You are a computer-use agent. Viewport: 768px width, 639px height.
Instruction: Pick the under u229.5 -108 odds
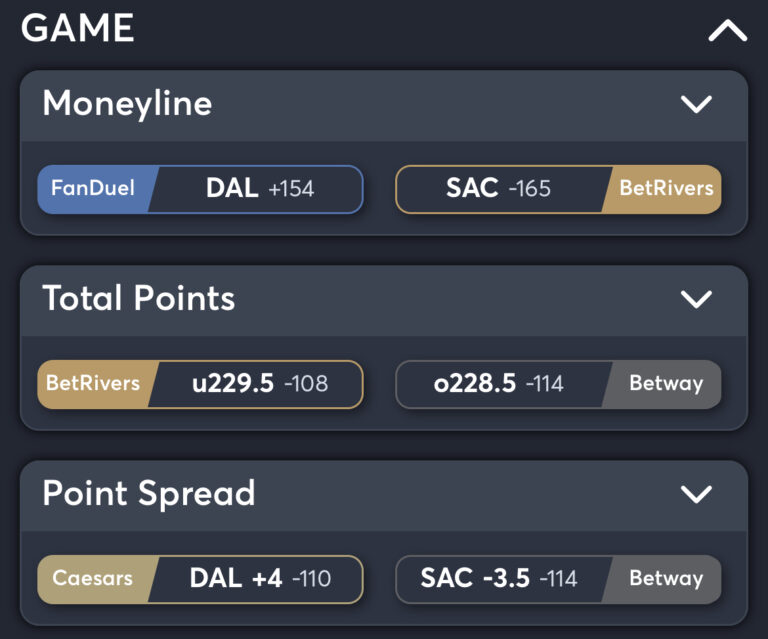[259, 384]
